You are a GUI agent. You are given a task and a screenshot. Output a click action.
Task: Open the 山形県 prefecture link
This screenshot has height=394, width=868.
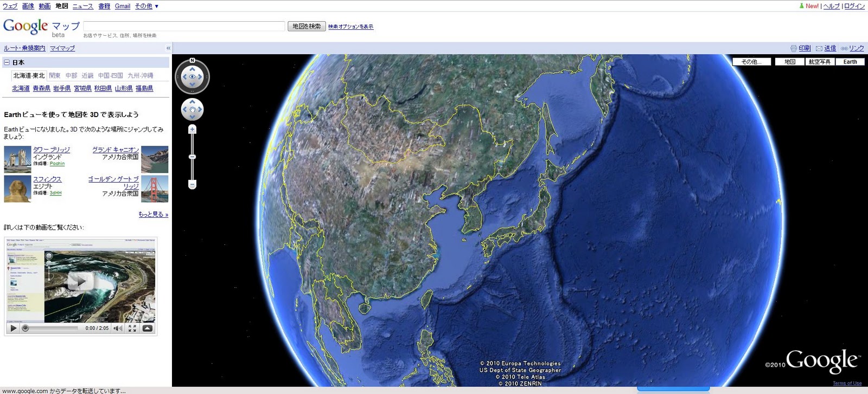tap(124, 88)
